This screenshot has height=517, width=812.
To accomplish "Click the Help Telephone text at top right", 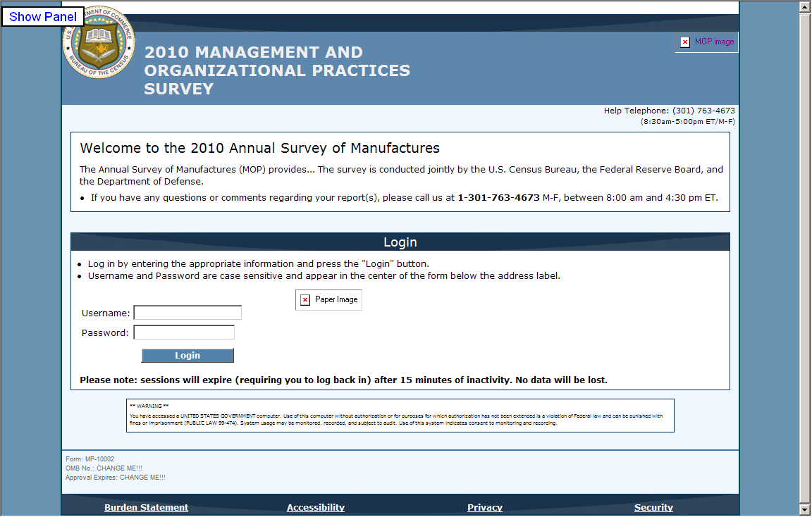I will click(x=669, y=111).
